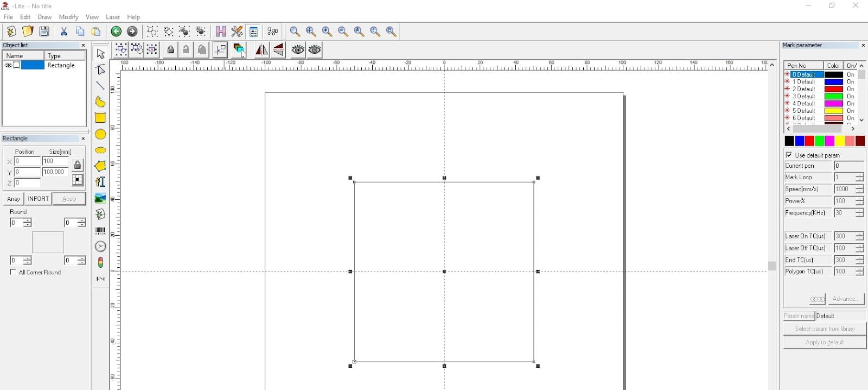Toggle Rectangle eye in object list
The height and width of the screenshot is (390, 868).
tap(8, 65)
